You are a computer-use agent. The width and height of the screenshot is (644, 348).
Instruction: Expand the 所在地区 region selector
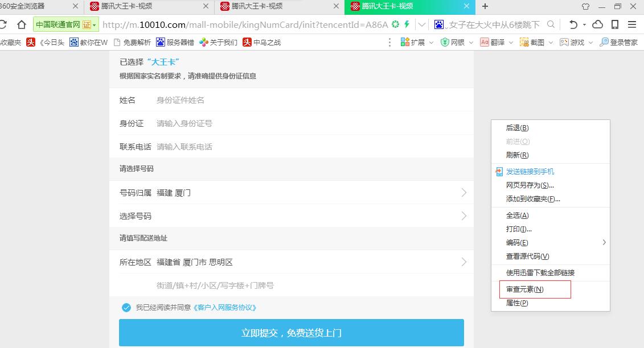292,262
